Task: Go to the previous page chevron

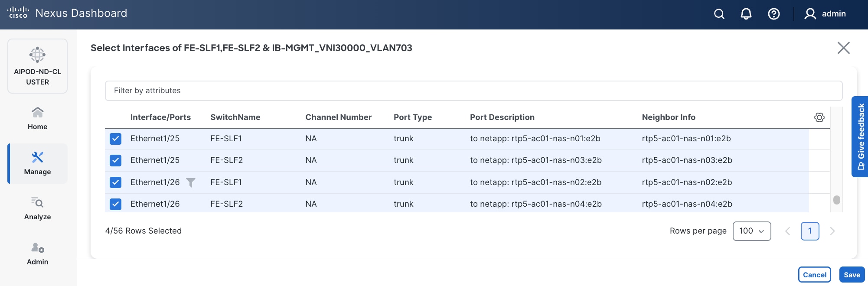Action: [788, 231]
